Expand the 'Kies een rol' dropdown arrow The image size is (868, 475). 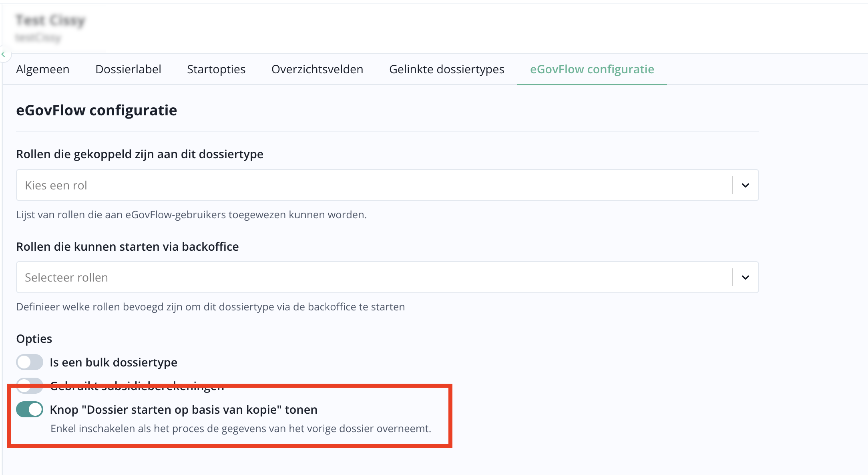pos(745,185)
